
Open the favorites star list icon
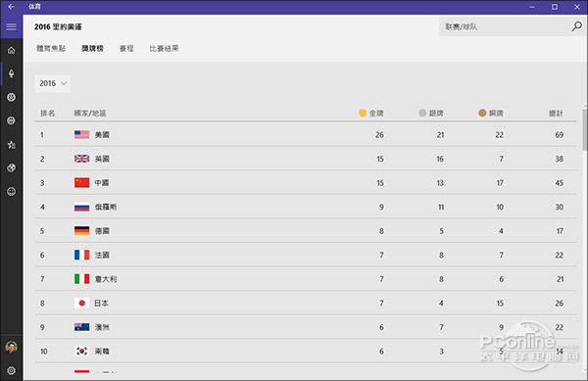(11, 145)
